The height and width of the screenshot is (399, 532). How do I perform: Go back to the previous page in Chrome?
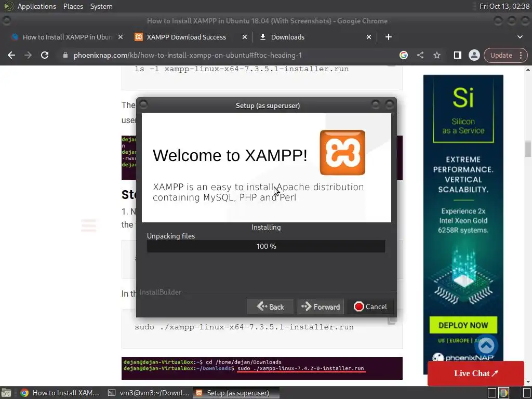tap(11, 55)
